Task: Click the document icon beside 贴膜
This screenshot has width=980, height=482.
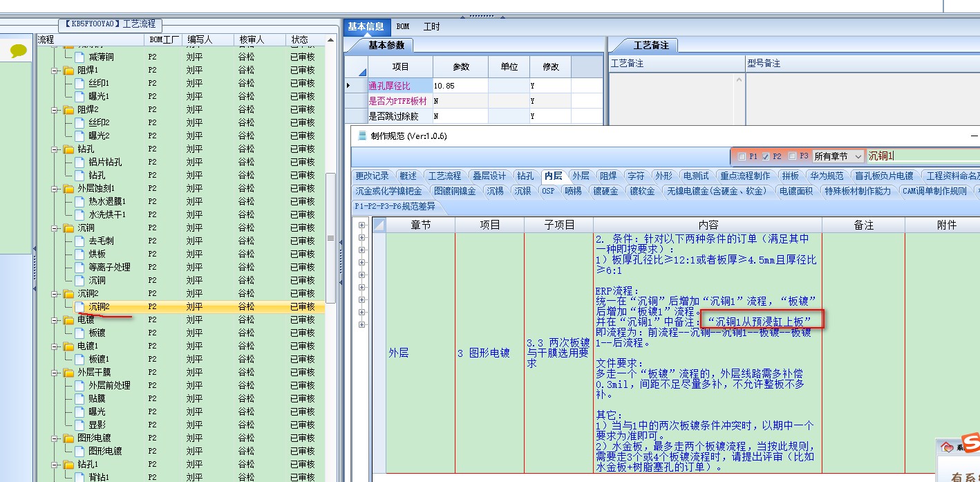Action: point(79,399)
